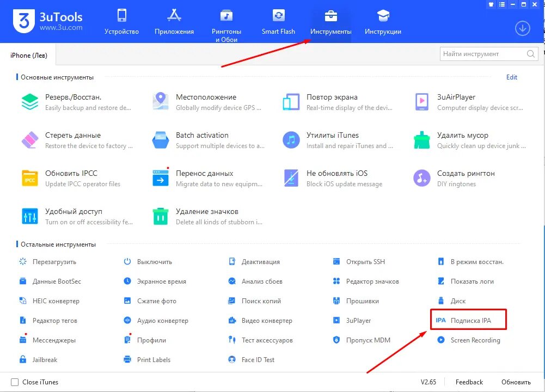Open Открыть SSH tool
The height and width of the screenshot is (392, 545).
[x=359, y=262]
